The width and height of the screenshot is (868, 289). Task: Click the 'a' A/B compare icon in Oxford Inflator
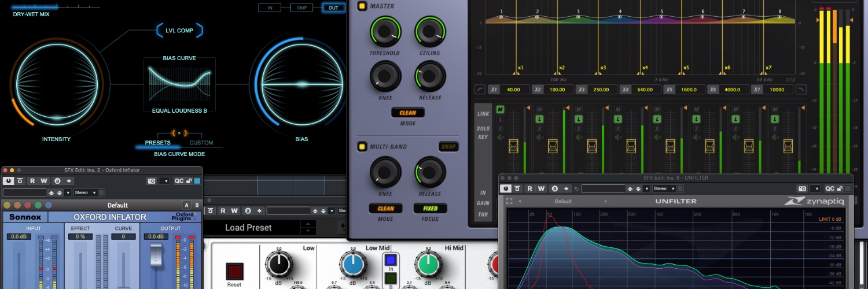tap(57, 181)
